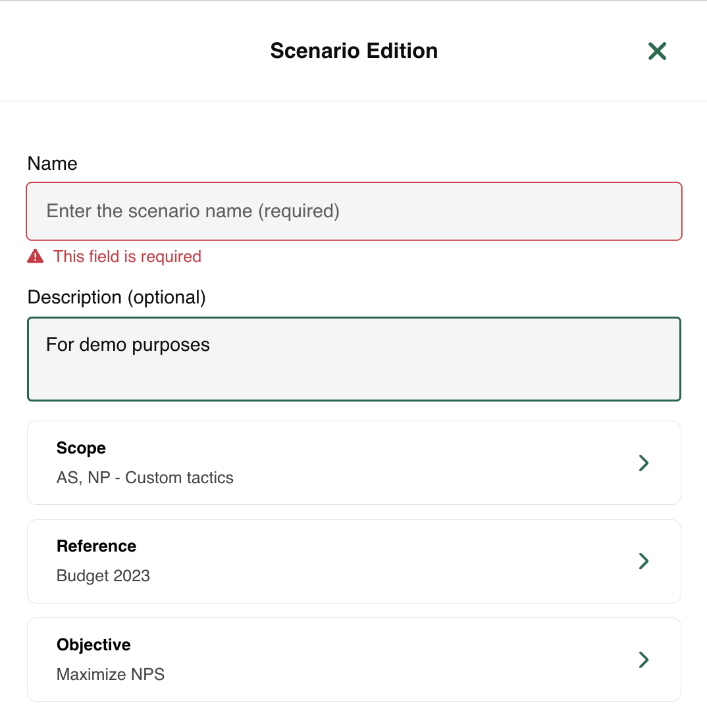Expand Scope using its chevron arrow
The image size is (707, 728).
pyautogui.click(x=643, y=463)
